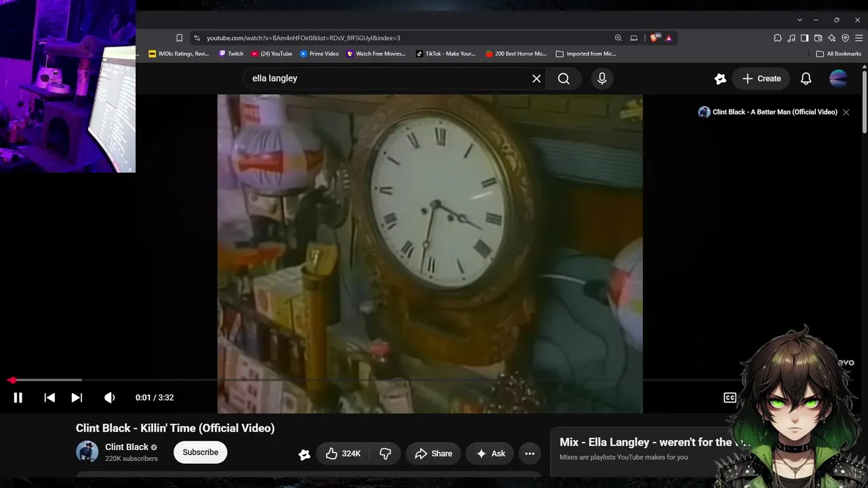Subscribe to Clint Black channel

[200, 452]
